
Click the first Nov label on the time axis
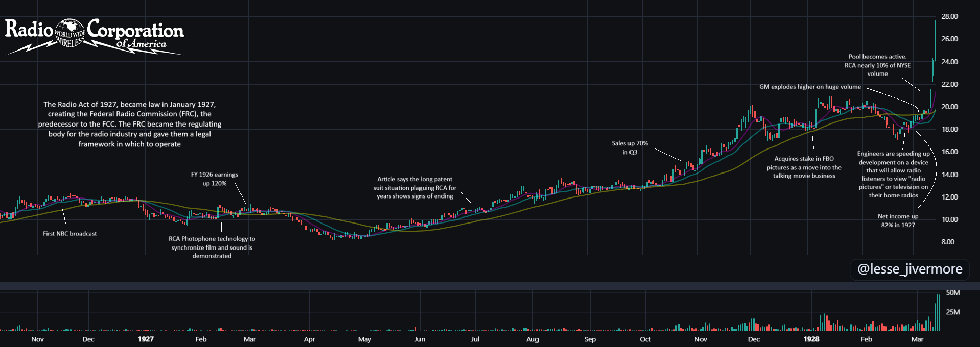click(37, 339)
